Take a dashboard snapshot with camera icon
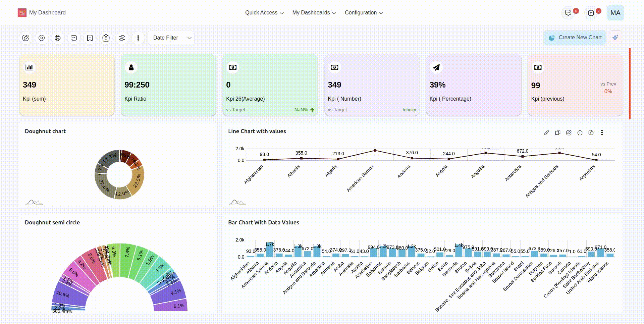 click(106, 38)
